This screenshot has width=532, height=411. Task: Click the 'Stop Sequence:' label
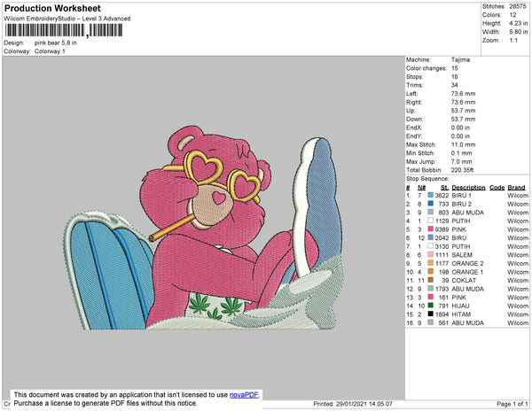[x=427, y=179]
